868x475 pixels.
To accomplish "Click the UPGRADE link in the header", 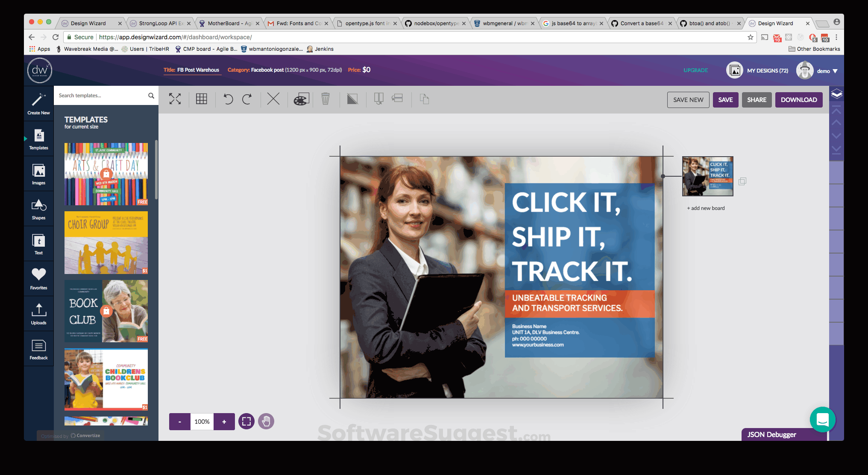I will click(696, 70).
